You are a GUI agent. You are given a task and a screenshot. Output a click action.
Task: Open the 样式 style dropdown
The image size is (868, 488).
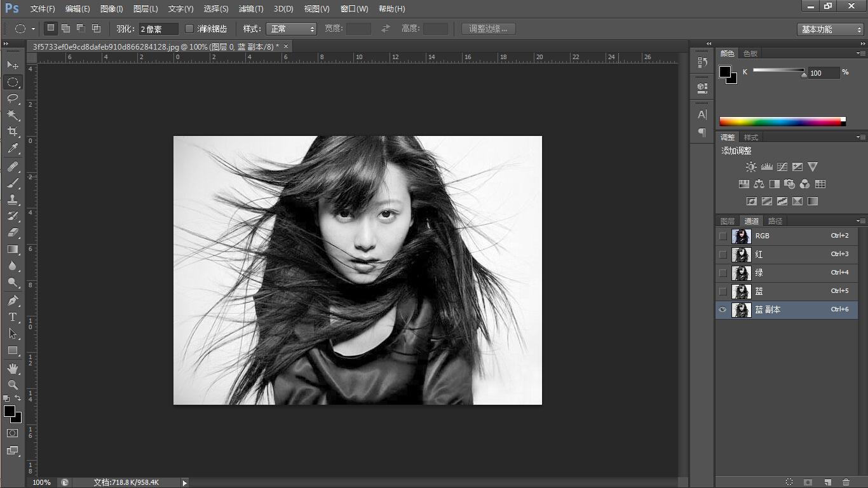tap(291, 29)
